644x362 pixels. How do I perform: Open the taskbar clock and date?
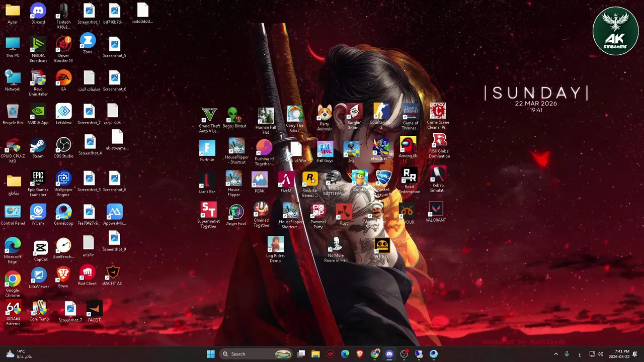618,354
